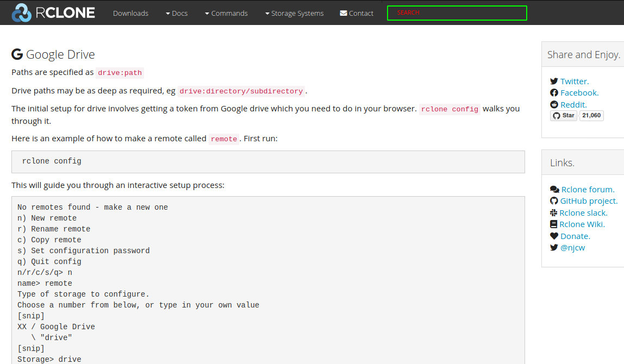Open the GitHub project link

coord(589,201)
